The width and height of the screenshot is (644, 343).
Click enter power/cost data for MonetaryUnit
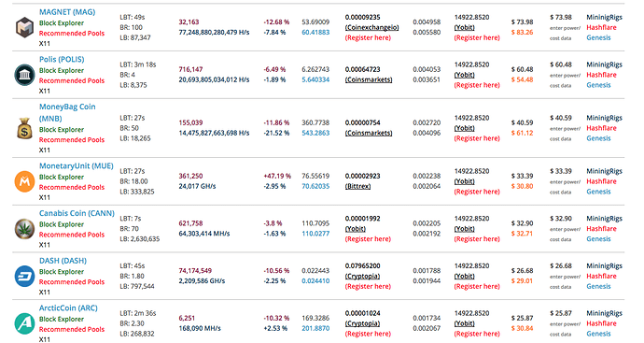(566, 187)
